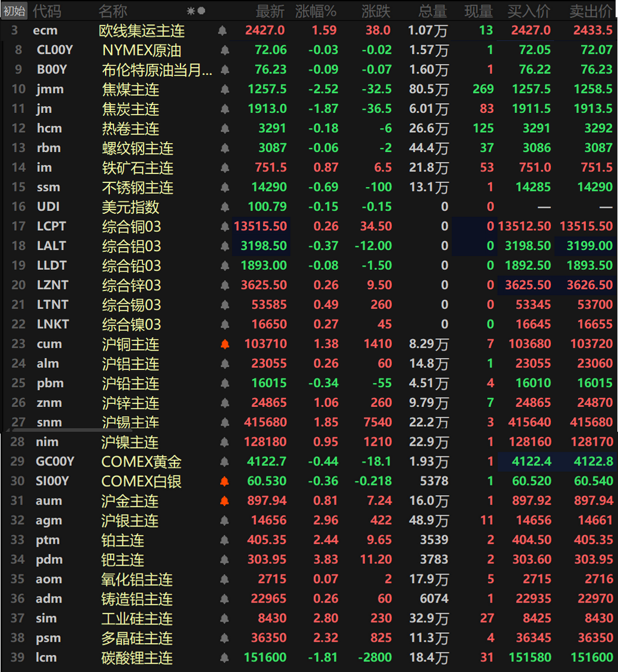Select the 氧化铝主连 name cell
618x672 pixels.
click(x=137, y=580)
